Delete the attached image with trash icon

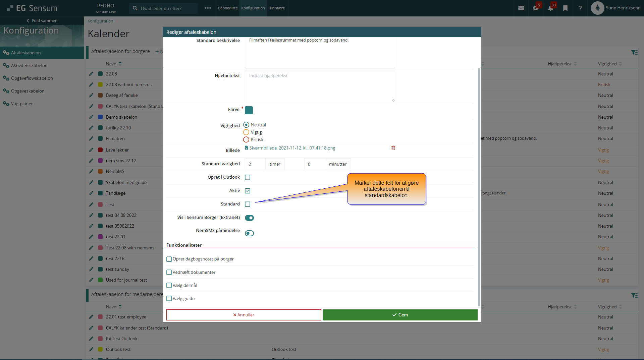coord(393,148)
